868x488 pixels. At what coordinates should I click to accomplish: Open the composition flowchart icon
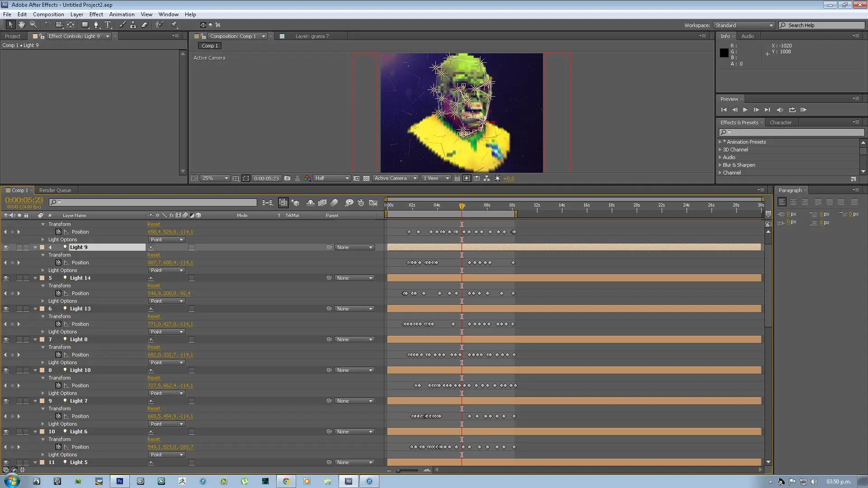pyautogui.click(x=487, y=178)
